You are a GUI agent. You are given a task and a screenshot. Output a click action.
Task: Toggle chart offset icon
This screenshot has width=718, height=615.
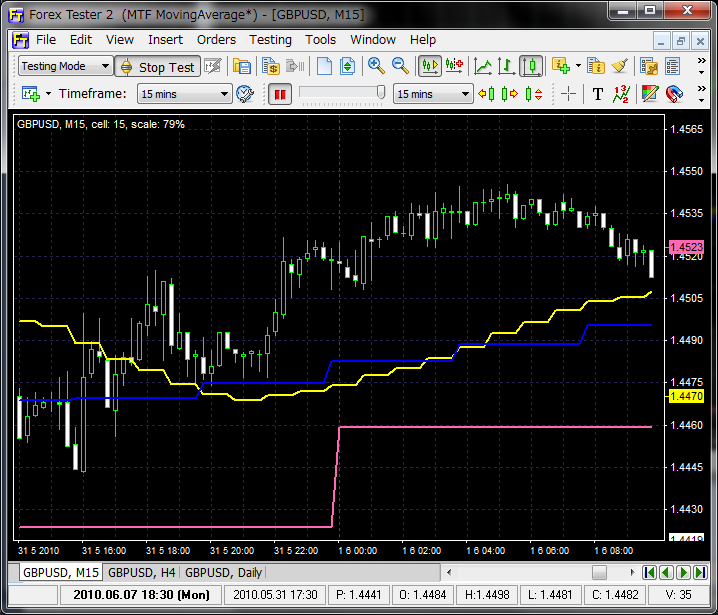pyautogui.click(x=454, y=66)
